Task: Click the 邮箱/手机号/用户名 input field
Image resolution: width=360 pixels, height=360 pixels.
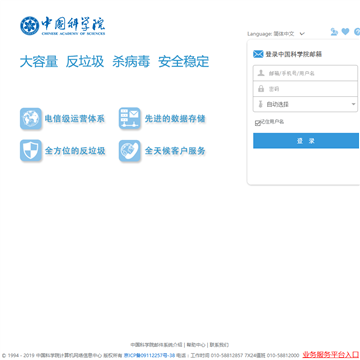Action: tap(305, 73)
